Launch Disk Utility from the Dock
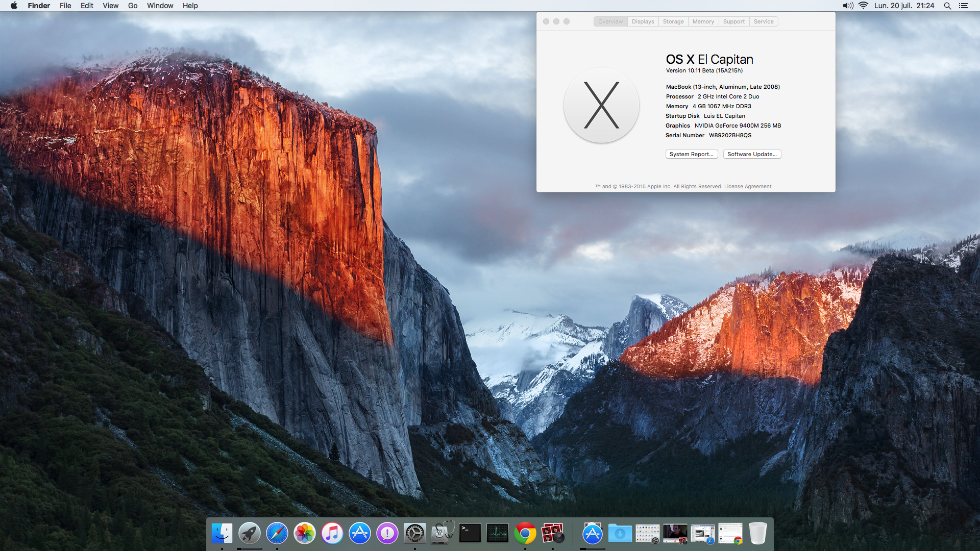The height and width of the screenshot is (551, 980). (442, 534)
